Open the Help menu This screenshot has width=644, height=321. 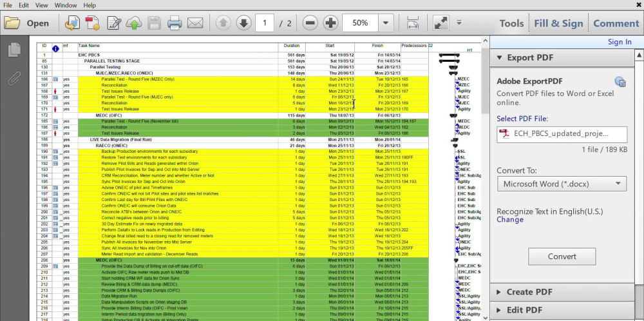pos(90,5)
